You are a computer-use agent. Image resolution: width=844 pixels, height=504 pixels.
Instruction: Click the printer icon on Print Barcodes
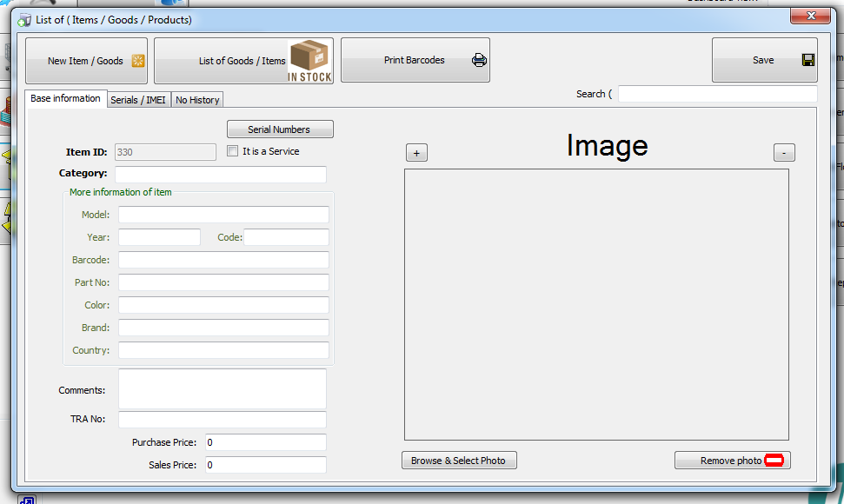479,61
